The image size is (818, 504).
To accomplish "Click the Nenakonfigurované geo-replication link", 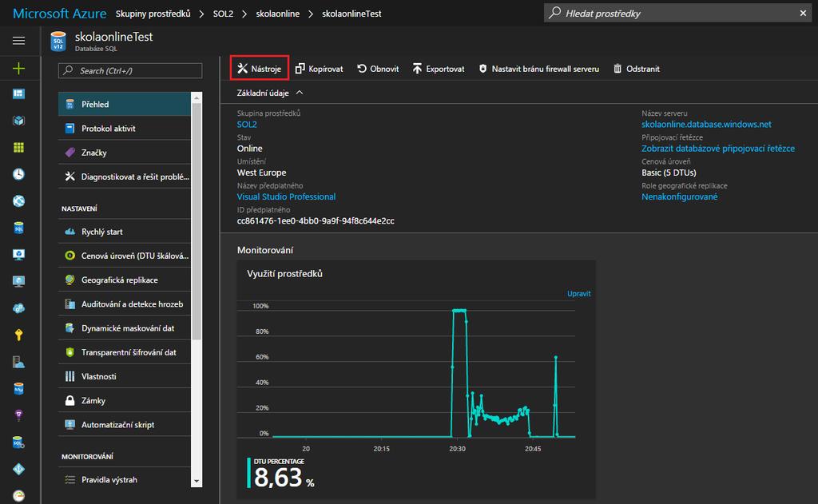I will coord(679,196).
